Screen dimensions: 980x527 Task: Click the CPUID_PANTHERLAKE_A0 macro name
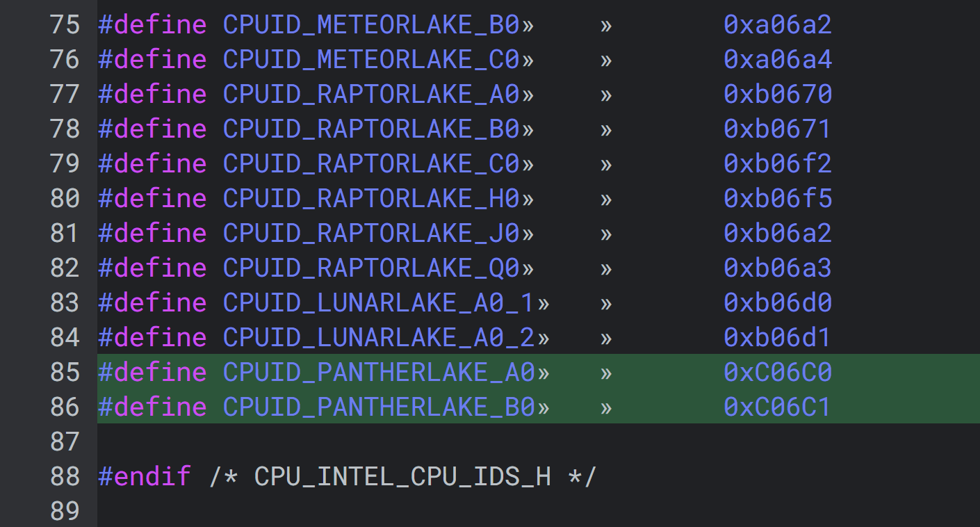coord(379,373)
